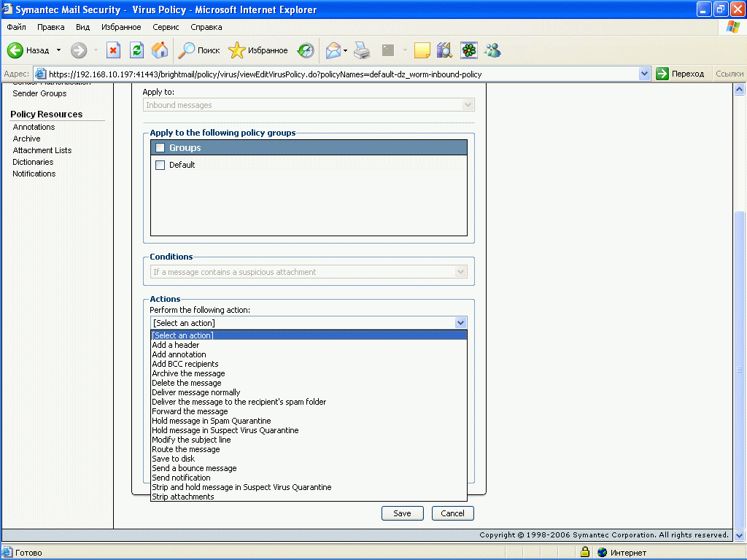Screen dimensions: 747x560
Task: Print the page with printer icon
Action: click(x=362, y=50)
